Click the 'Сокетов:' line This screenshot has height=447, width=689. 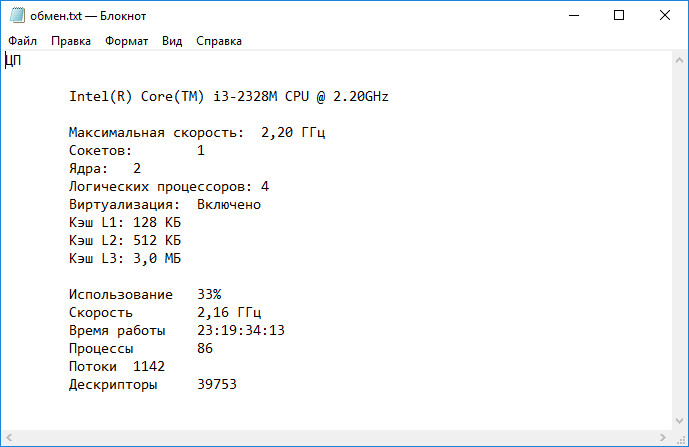point(137,150)
